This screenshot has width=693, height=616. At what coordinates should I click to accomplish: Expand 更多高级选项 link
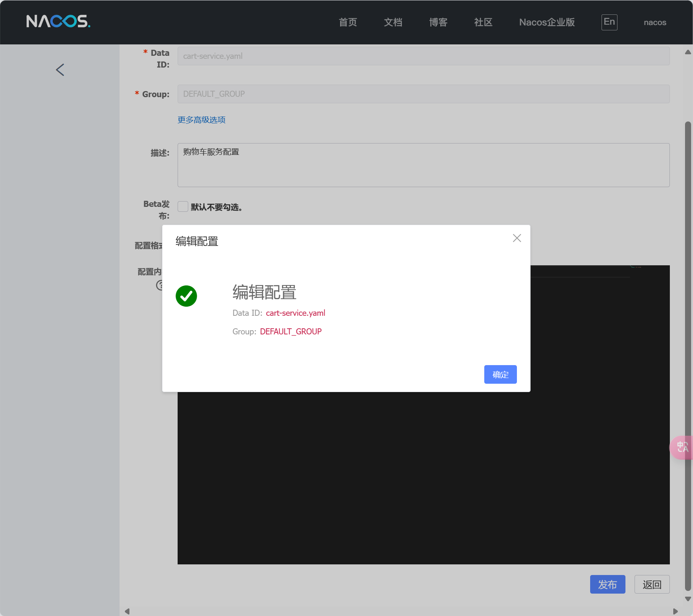(202, 120)
